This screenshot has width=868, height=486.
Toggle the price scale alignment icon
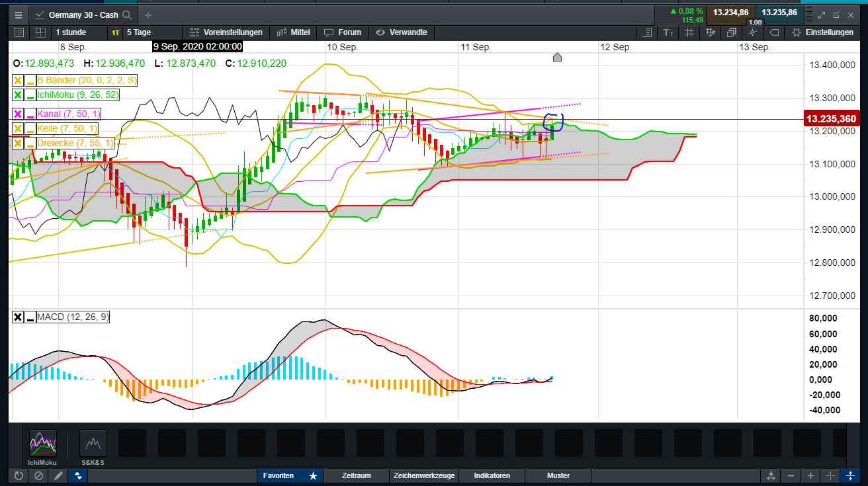point(648,32)
